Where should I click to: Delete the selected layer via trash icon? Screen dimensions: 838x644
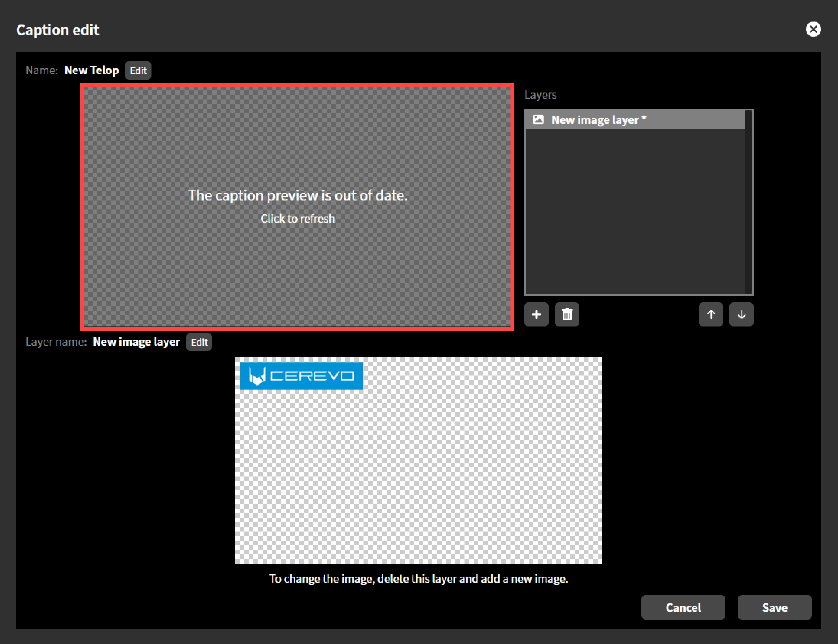[x=567, y=314]
